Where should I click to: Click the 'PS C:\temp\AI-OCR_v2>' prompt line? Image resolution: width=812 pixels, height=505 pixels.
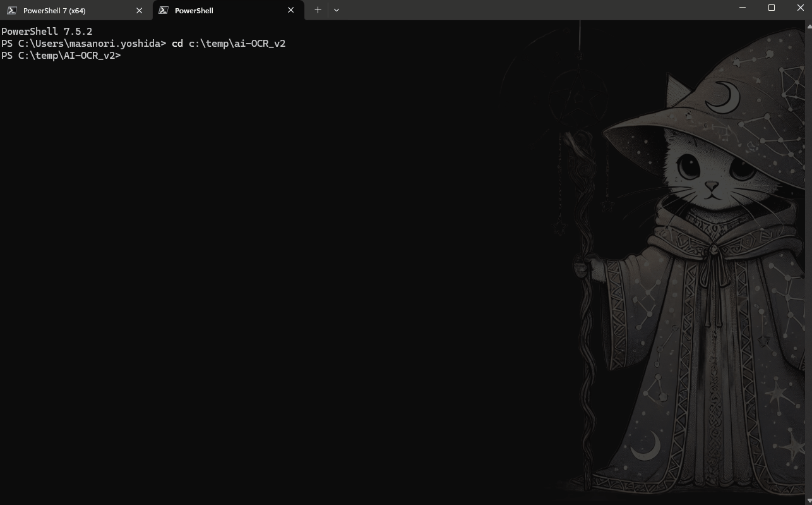[x=61, y=56]
